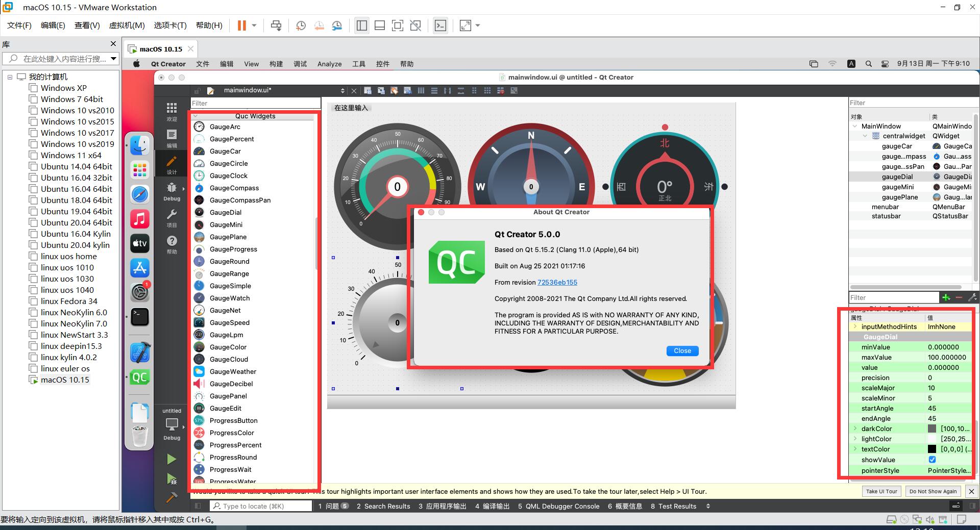Click the Type to locate field

pyautogui.click(x=261, y=506)
